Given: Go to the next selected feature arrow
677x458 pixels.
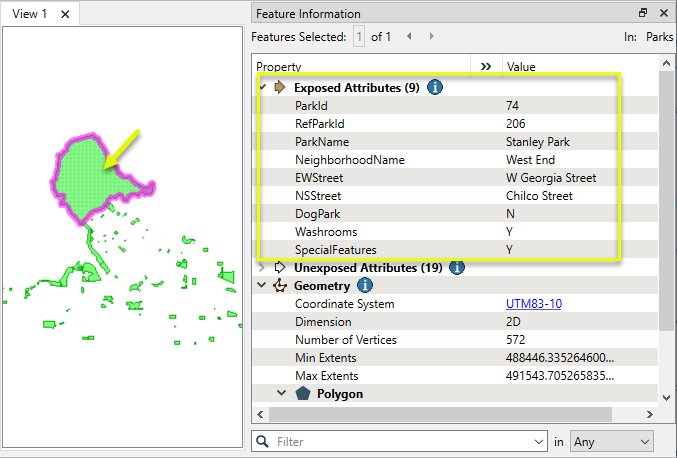Looking at the screenshot, I should 432,36.
